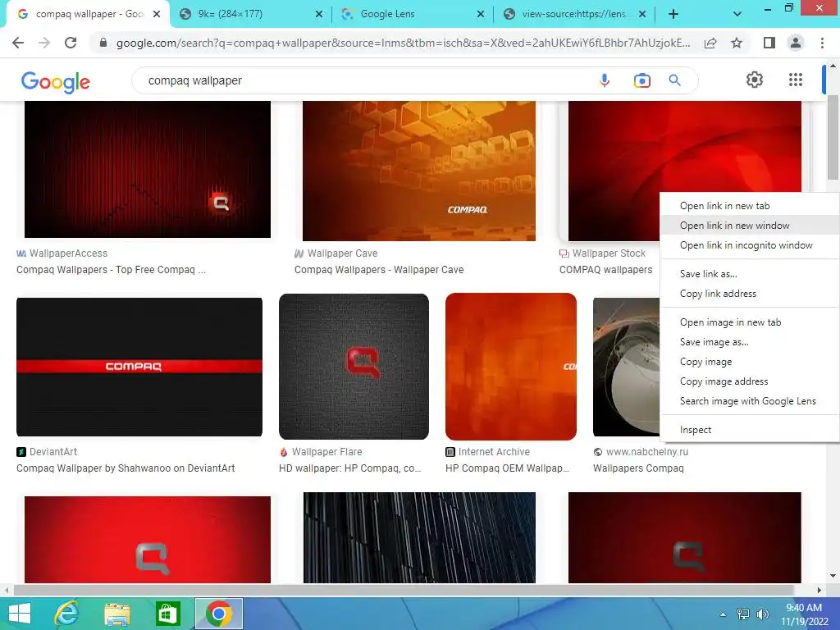Go back with the browser back arrow
The width and height of the screenshot is (840, 630).
pos(18,43)
